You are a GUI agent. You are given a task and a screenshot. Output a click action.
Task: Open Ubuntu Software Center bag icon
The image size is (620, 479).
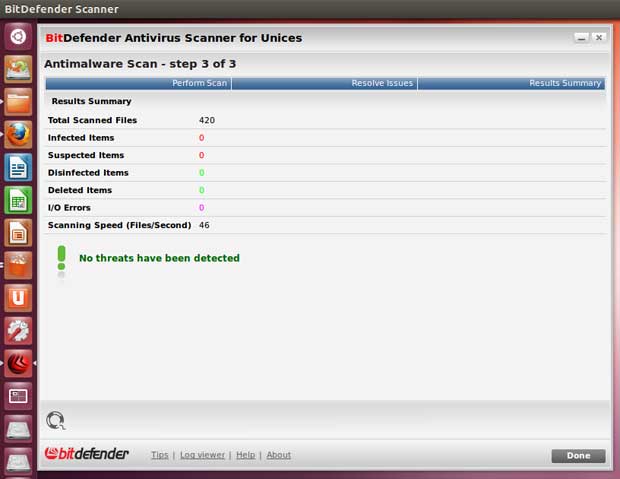click(18, 266)
